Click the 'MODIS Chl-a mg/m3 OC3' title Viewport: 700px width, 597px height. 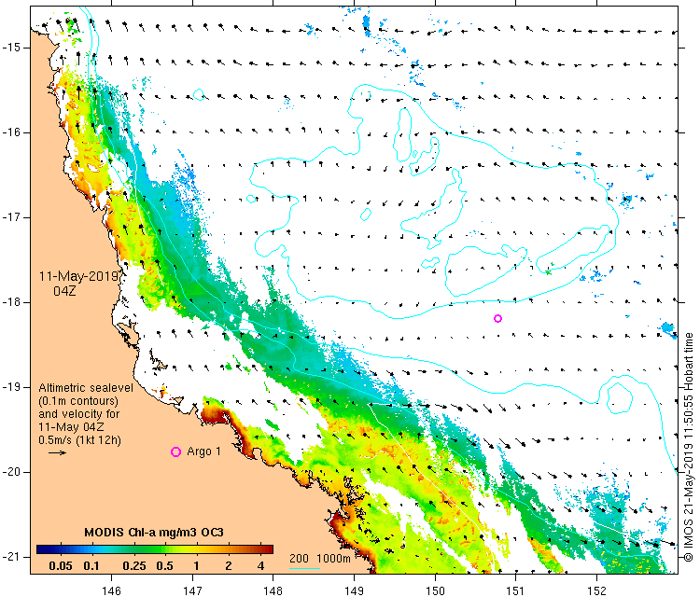tap(154, 533)
